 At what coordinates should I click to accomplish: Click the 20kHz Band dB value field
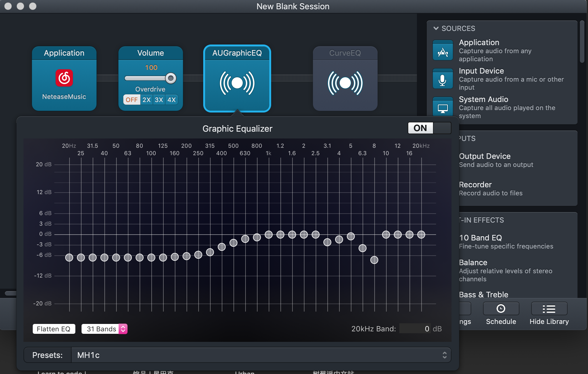pos(415,329)
